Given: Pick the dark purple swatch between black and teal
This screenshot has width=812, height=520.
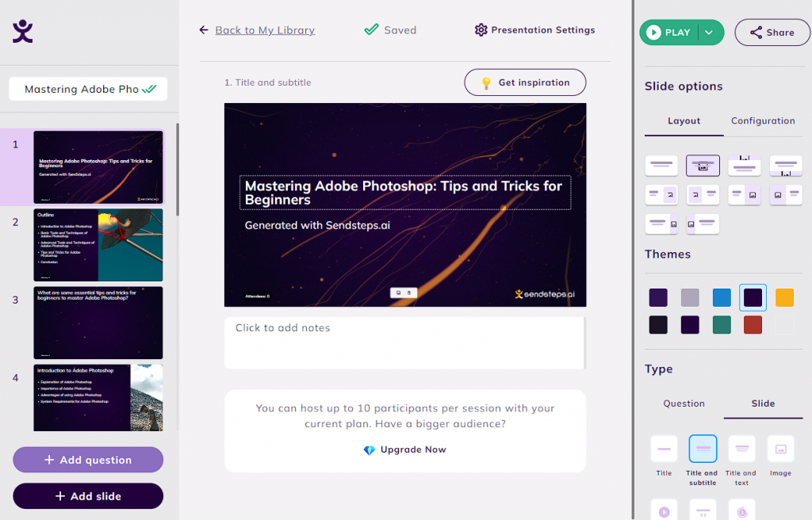Looking at the screenshot, I should tap(690, 325).
